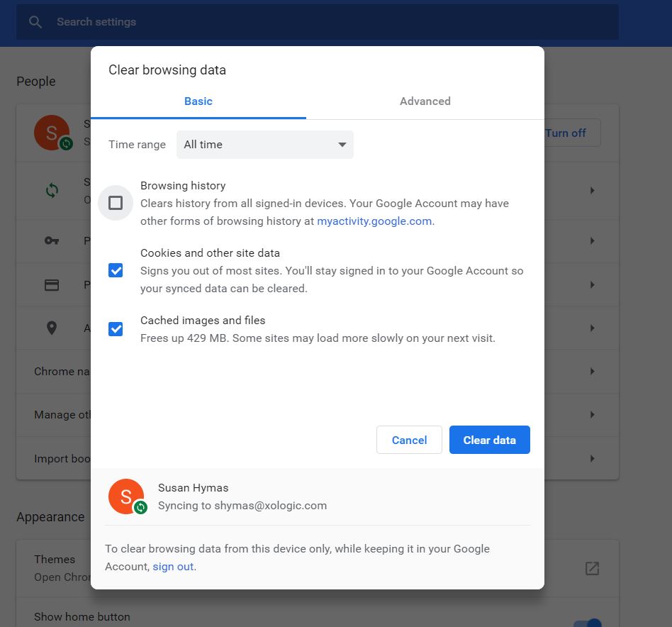
Task: Click the passwords key icon
Action: [x=52, y=240]
